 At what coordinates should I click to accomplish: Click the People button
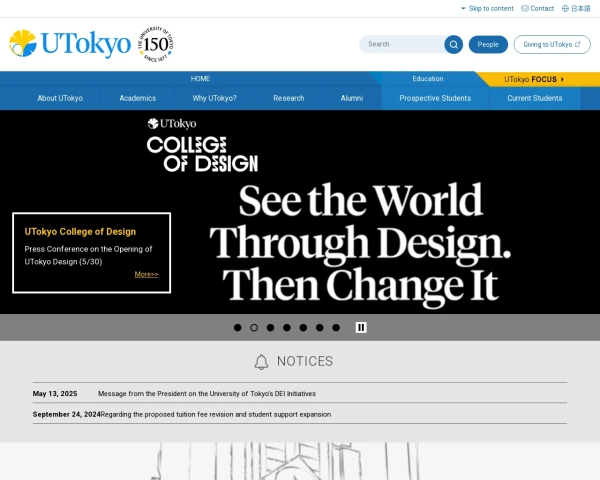click(488, 44)
